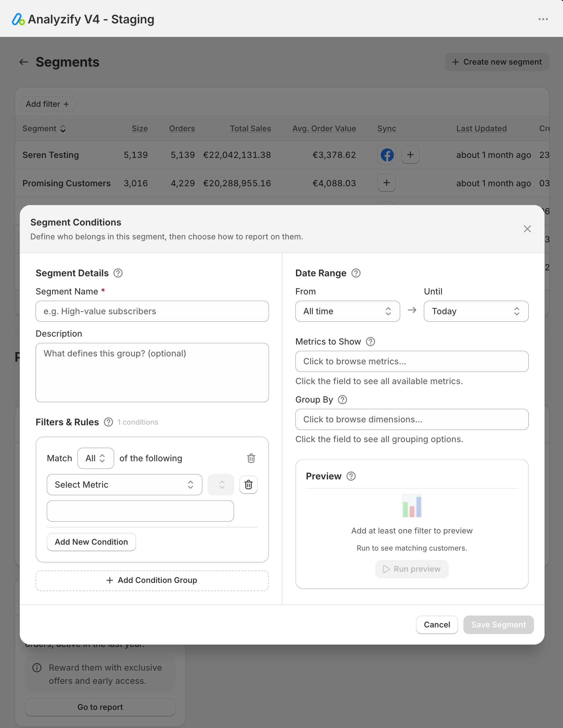
Task: Click the Save Segment button
Action: (x=498, y=625)
